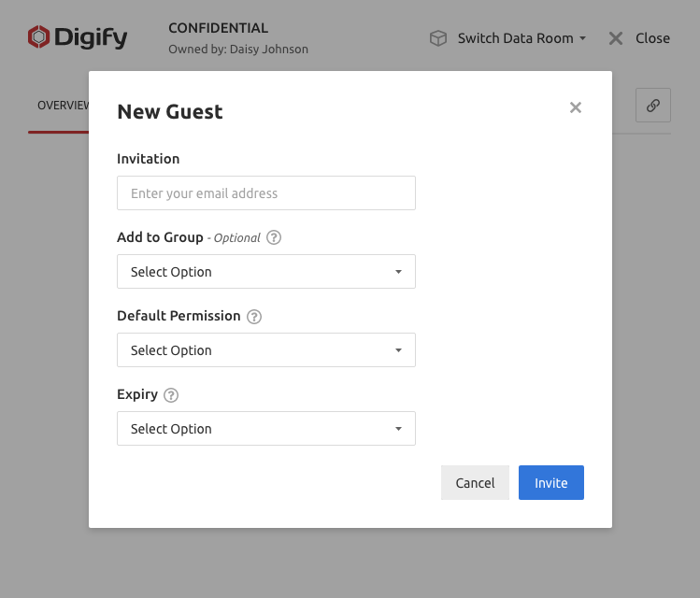Expand the Default Permission dropdown
This screenshot has width=700, height=598.
click(266, 350)
